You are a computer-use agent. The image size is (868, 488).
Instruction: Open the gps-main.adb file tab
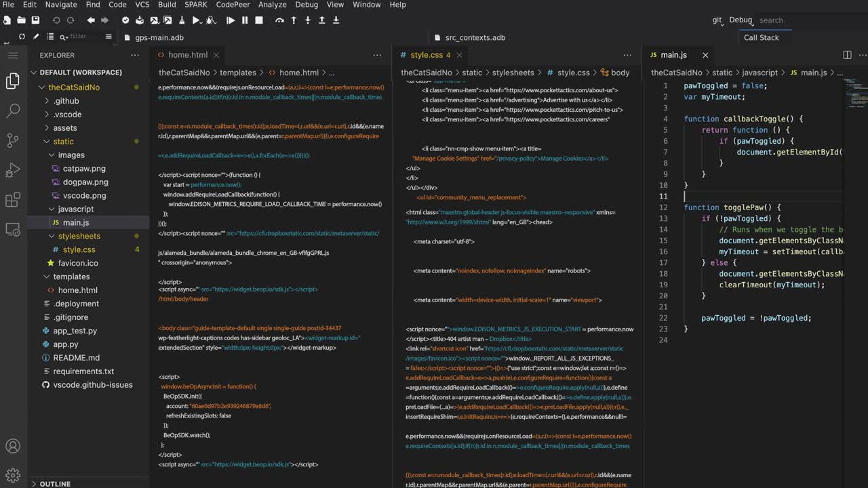tap(159, 37)
